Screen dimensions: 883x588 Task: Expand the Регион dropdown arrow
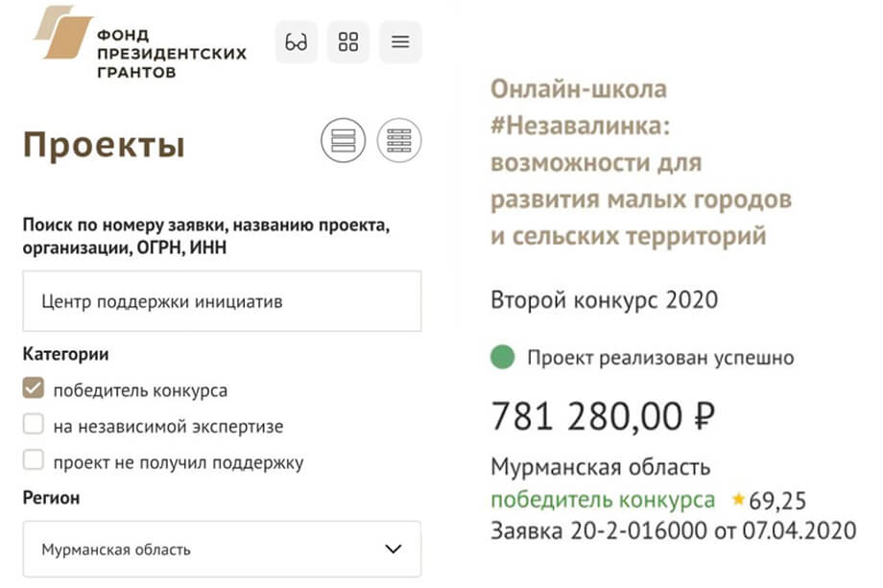pyautogui.click(x=394, y=549)
